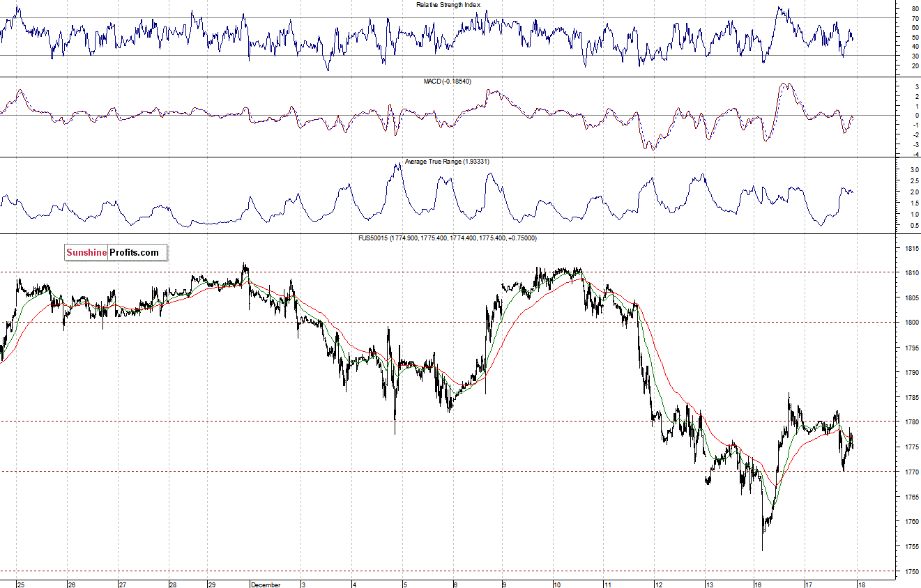Click the 1750 price axis value

tap(912, 571)
